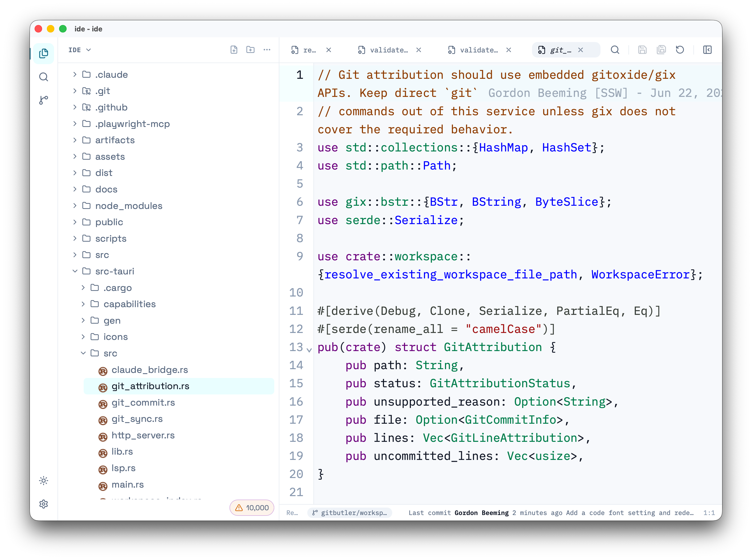Viewport: 752px width, 560px height.
Task: Open the Settings gear icon
Action: click(44, 504)
